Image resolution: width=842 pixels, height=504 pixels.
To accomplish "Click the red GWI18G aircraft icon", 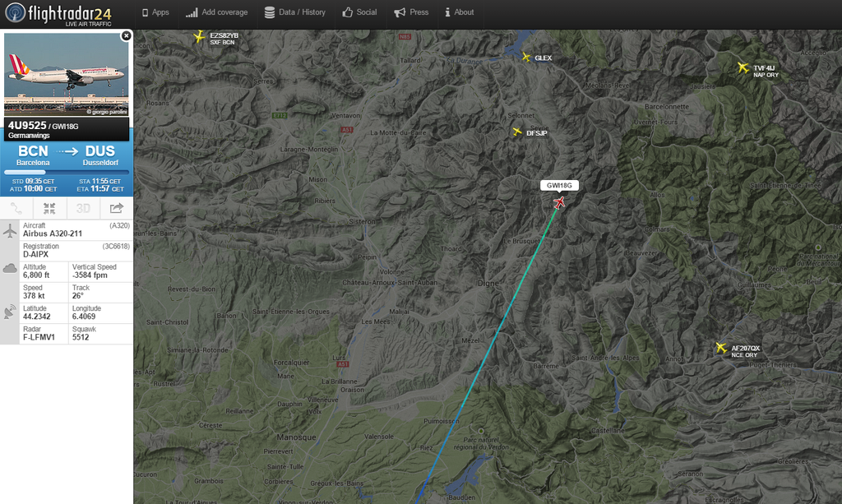I will 559,202.
